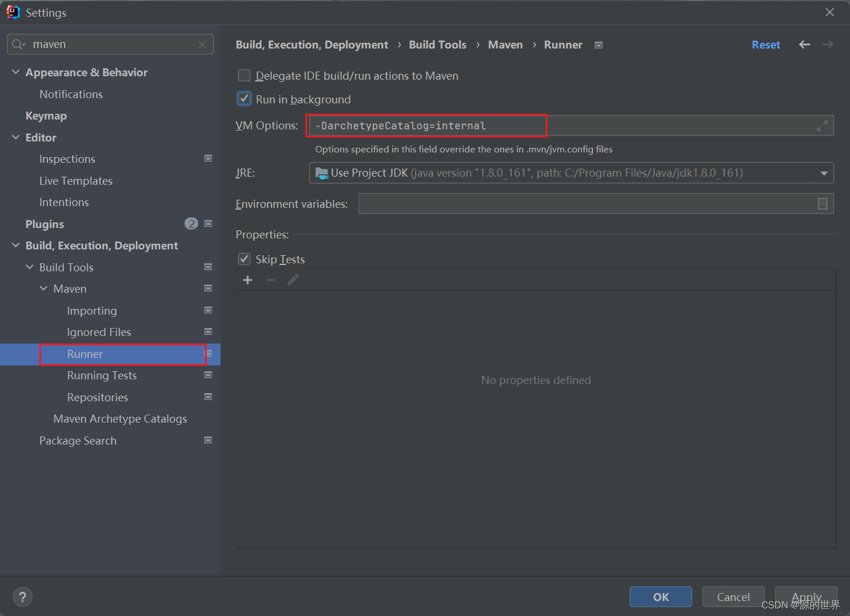Remove property with minus icon
Image resolution: width=850 pixels, height=616 pixels.
tap(270, 280)
